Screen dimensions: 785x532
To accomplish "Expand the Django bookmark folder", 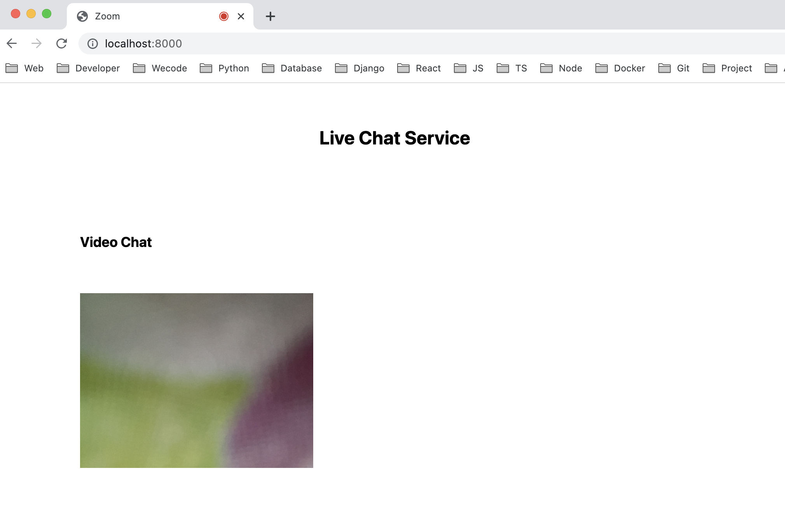I will (x=360, y=68).
